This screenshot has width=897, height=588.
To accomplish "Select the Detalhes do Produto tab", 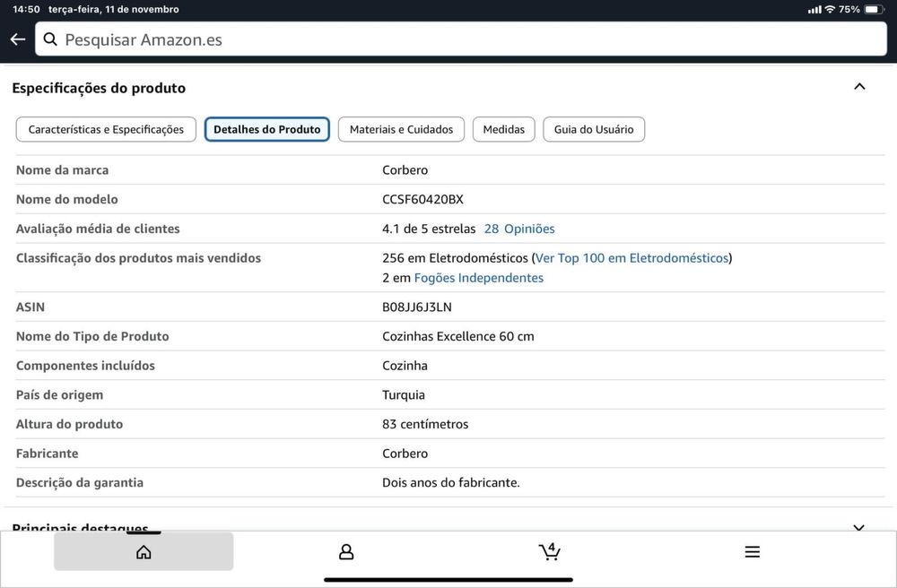I will click(267, 129).
